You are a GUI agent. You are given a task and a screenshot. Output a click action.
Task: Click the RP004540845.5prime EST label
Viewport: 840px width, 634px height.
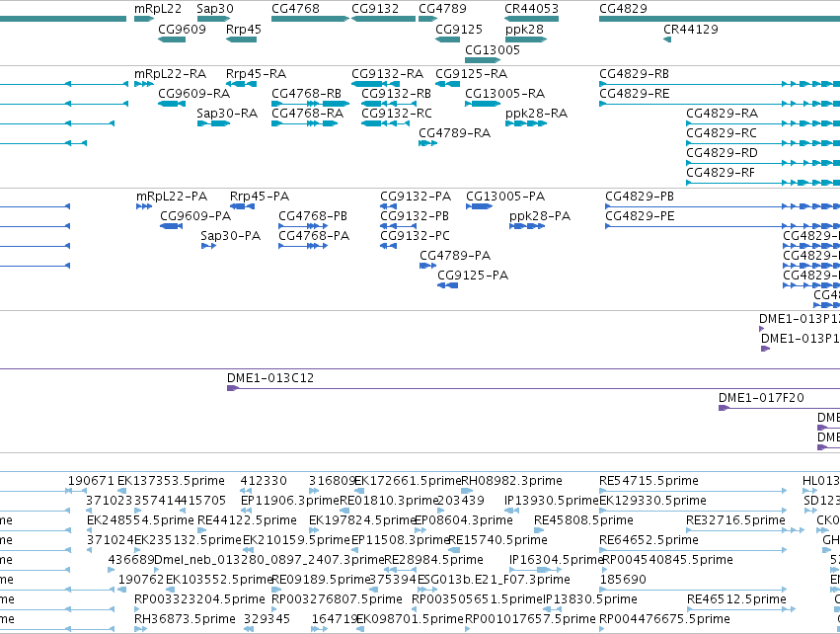[667, 560]
